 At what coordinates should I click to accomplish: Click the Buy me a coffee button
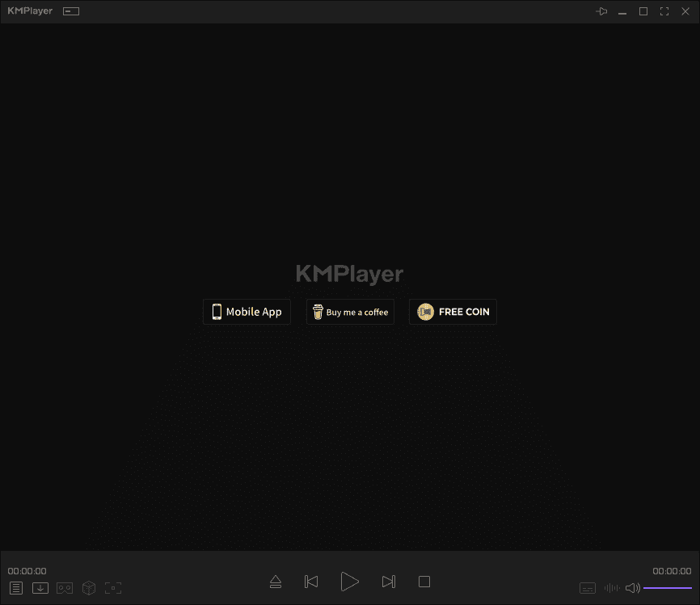(x=350, y=312)
